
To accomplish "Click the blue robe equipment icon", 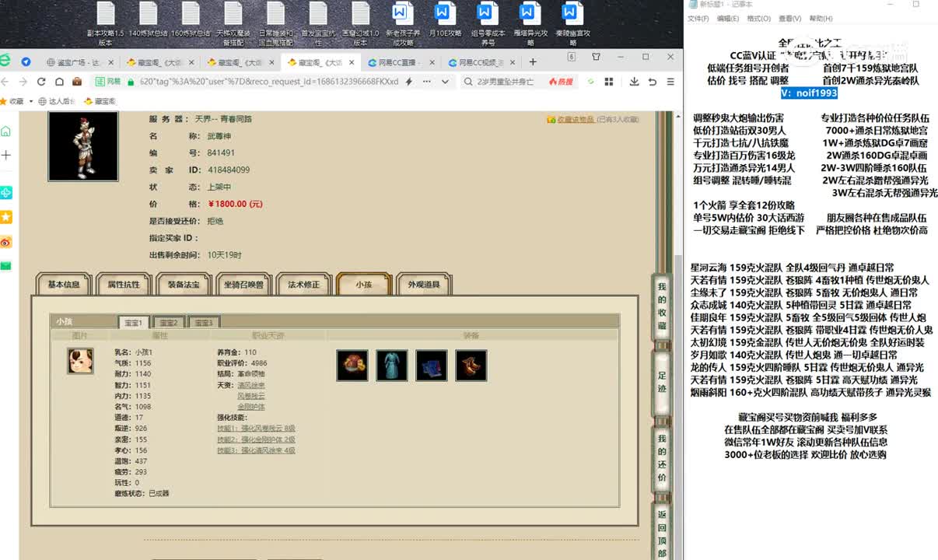I will point(391,366).
